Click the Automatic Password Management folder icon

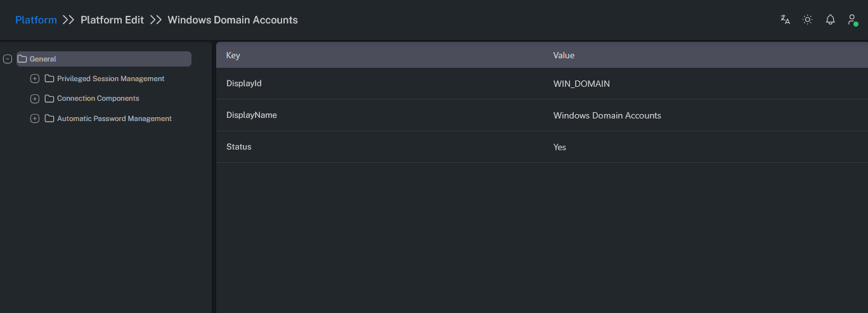coord(49,118)
